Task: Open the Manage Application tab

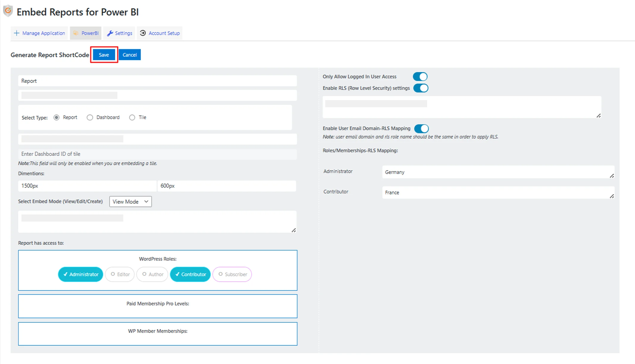Action: [x=39, y=33]
